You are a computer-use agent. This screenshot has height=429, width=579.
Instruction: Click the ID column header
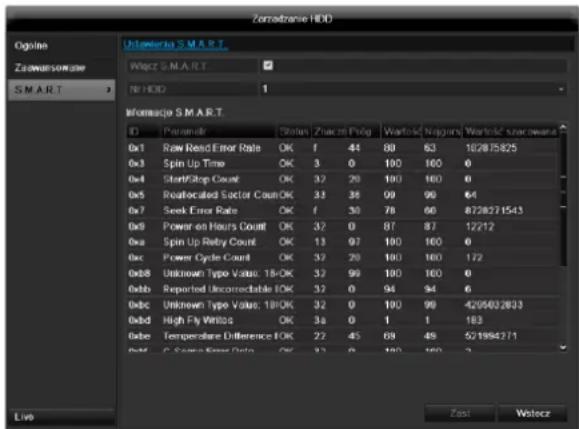[142, 131]
